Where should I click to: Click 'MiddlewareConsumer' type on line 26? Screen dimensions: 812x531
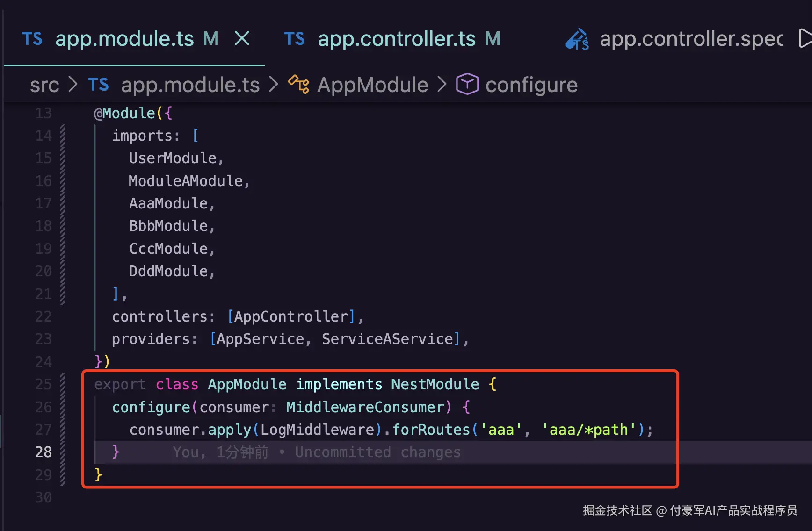pyautogui.click(x=365, y=407)
